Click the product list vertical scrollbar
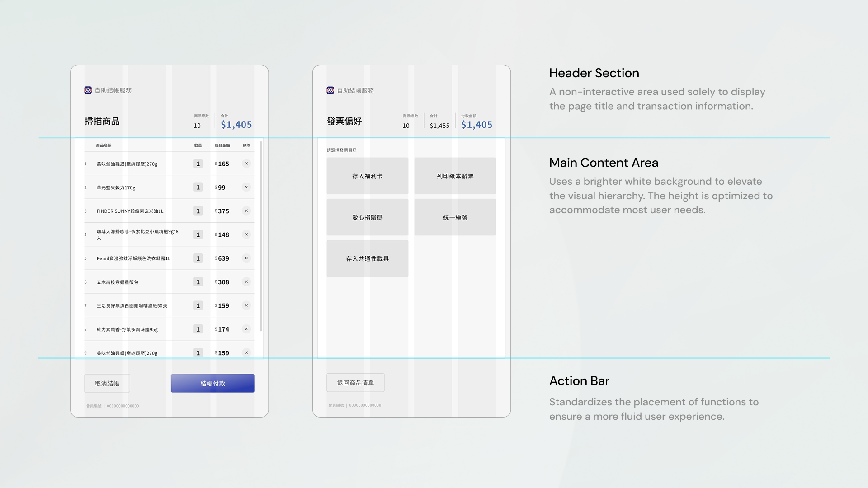Viewport: 868px width, 488px height. [261, 236]
